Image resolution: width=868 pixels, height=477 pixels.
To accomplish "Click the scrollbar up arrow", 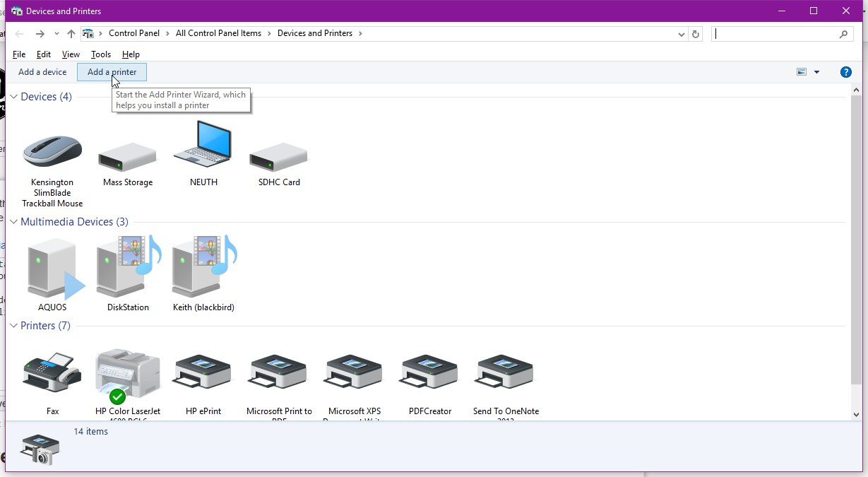I will 856,90.
